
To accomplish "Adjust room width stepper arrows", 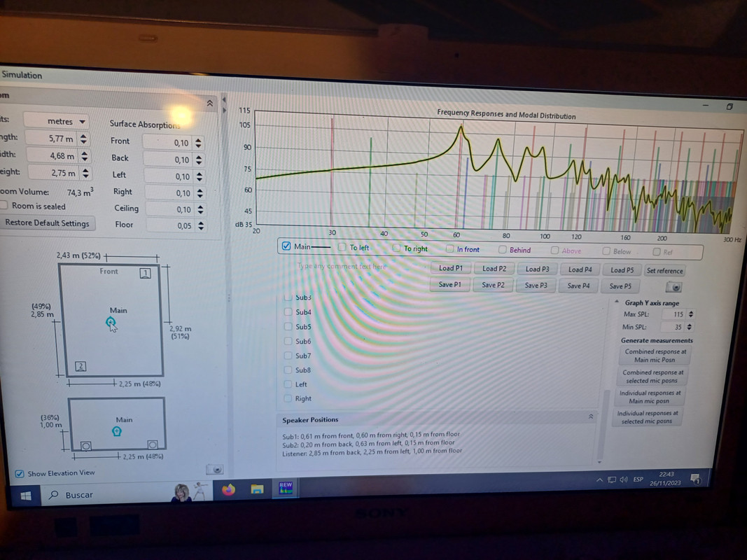I will [x=84, y=155].
